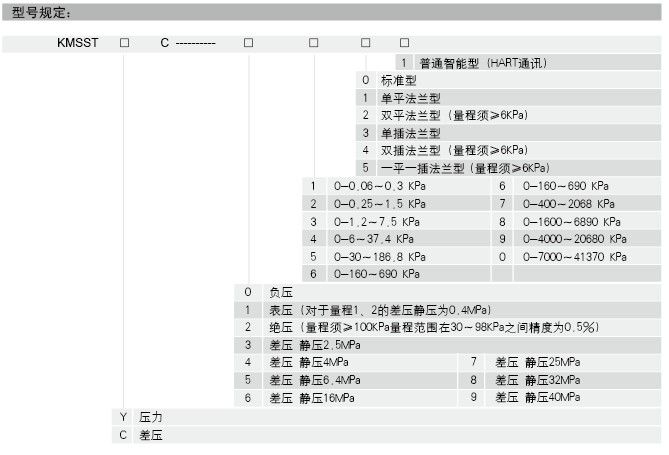Select range 0–400~2068 KPa
Image resolution: width=669 pixels, height=455 pixels.
pyautogui.click(x=565, y=204)
